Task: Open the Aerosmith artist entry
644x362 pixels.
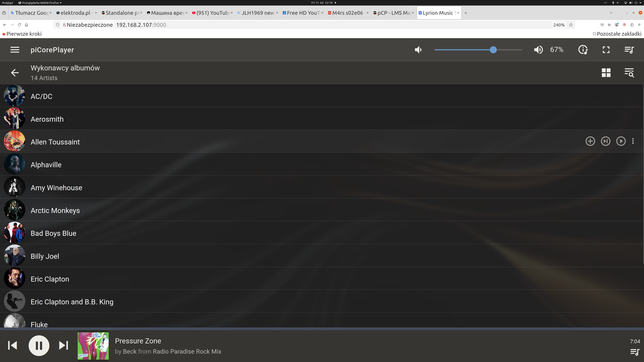Action: click(322, 118)
